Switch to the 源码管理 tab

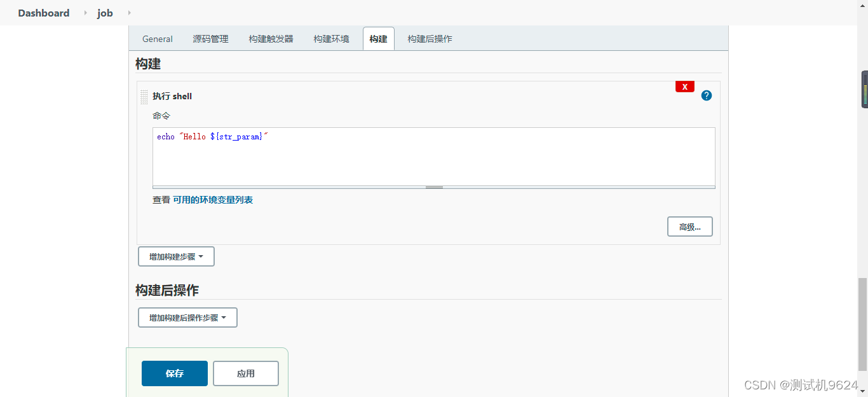(x=211, y=39)
